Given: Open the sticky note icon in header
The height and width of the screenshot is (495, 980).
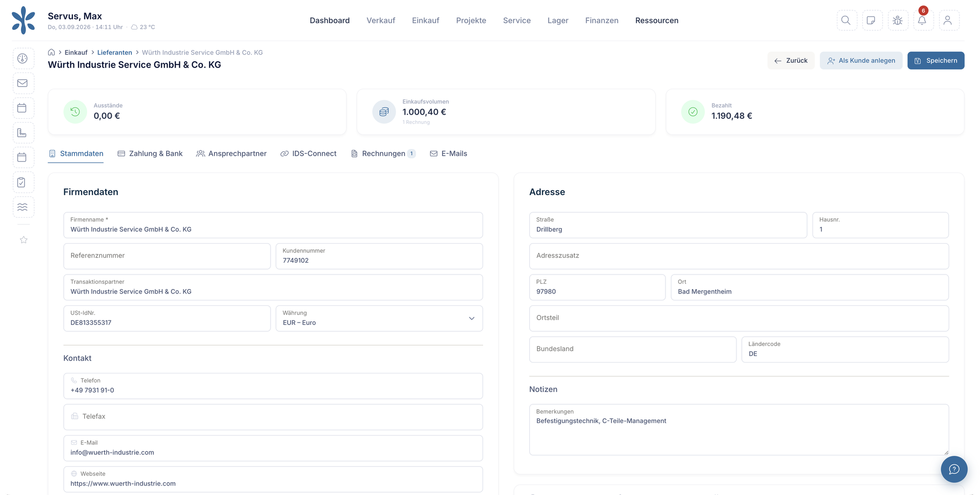Looking at the screenshot, I should [872, 21].
